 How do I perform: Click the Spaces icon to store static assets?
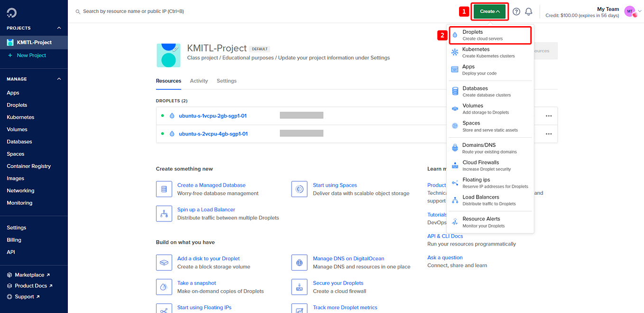[x=454, y=125]
